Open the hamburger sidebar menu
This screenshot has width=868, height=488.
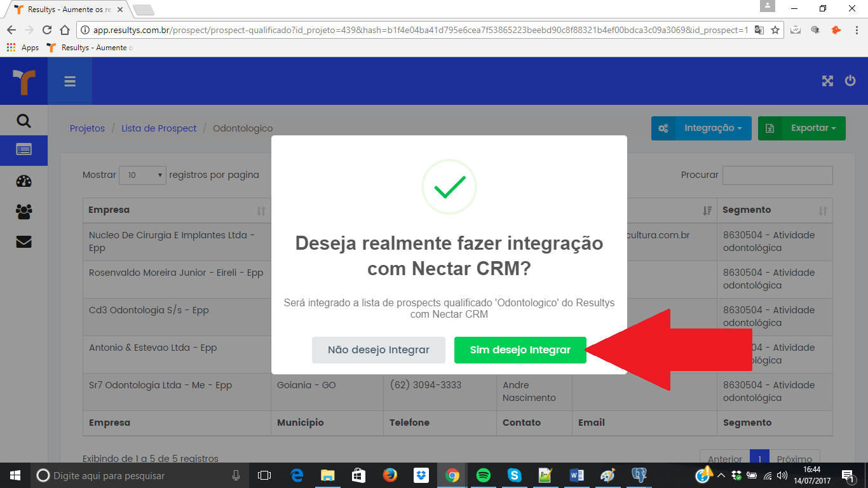pos(70,81)
